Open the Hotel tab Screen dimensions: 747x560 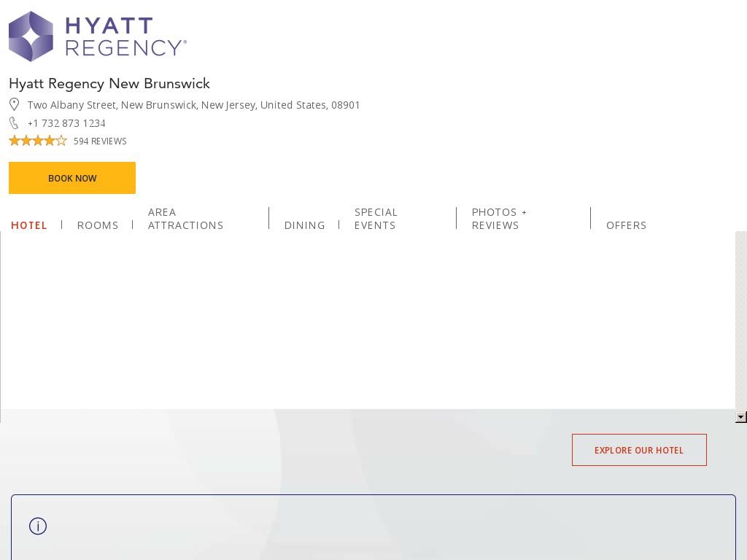point(29,225)
